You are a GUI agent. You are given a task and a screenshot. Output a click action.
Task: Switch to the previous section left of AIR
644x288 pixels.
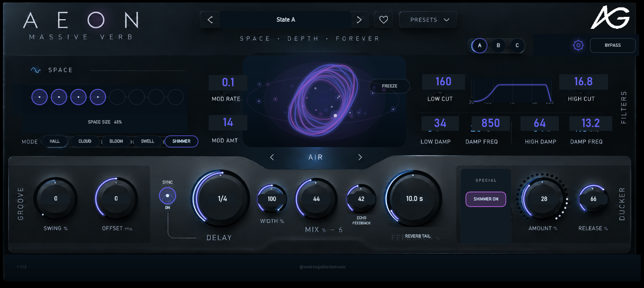(272, 158)
